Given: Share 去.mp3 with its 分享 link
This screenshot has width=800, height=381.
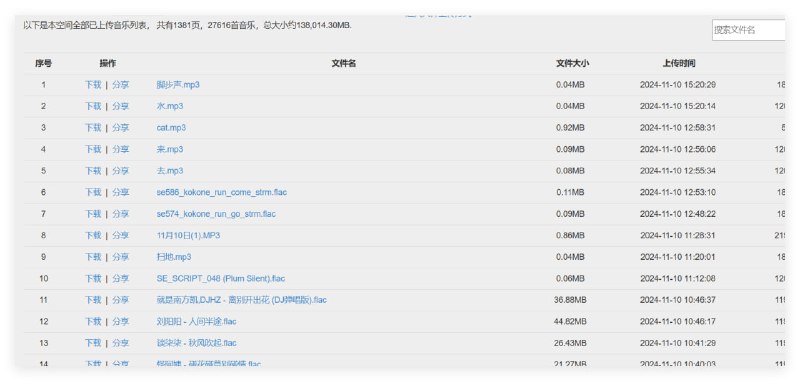Looking at the screenshot, I should [x=121, y=170].
